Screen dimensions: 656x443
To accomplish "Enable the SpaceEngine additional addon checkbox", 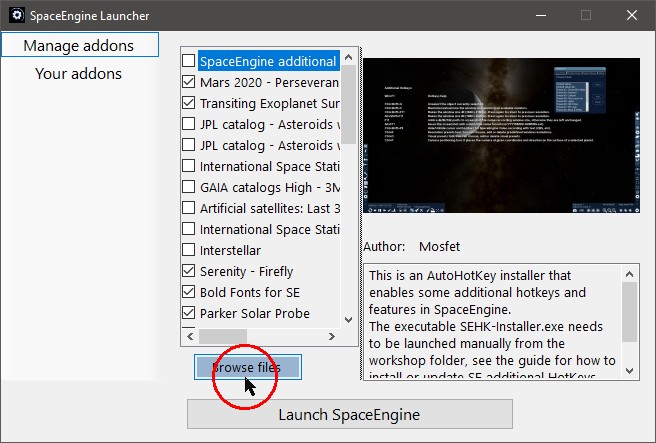I will pos(189,61).
